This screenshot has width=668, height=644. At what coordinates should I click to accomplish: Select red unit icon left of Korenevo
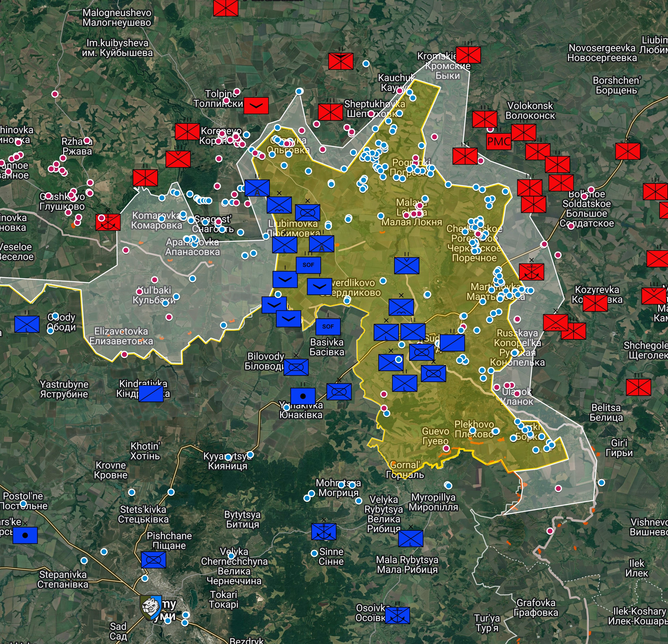[187, 132]
